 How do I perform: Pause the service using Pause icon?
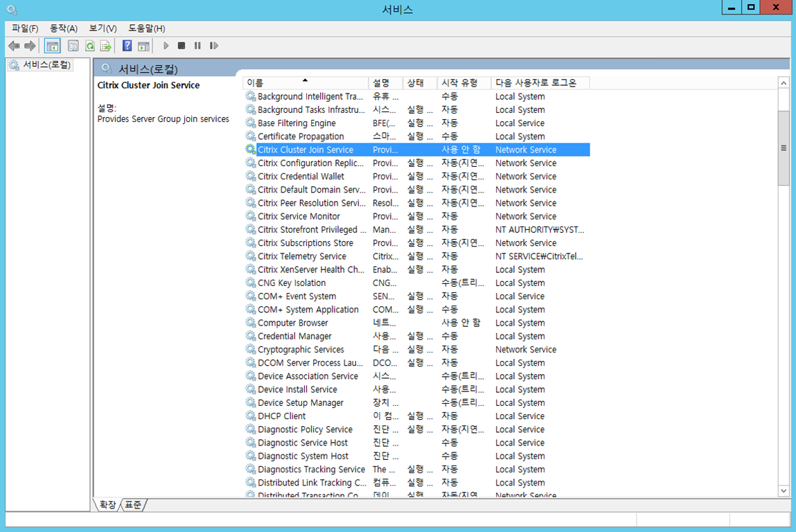coord(197,46)
